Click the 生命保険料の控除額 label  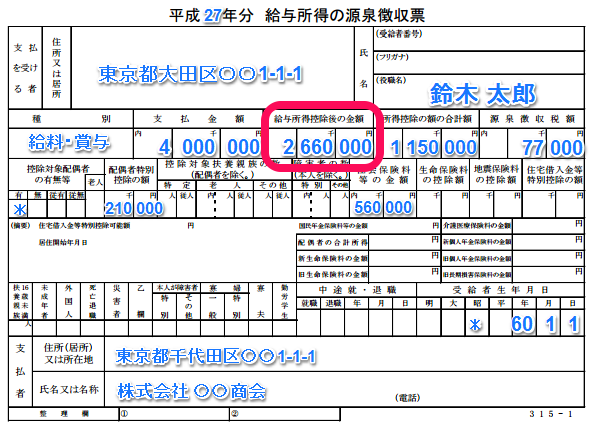pyautogui.click(x=443, y=175)
